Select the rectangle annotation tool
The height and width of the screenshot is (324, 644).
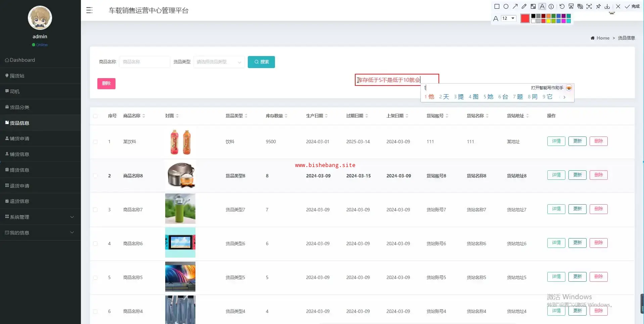497,6
